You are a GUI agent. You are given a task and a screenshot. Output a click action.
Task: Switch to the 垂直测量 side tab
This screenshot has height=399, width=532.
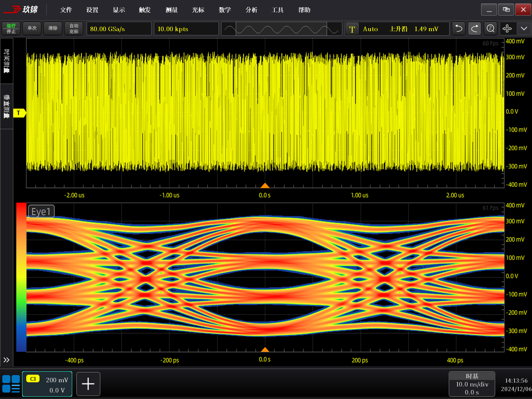(6, 106)
